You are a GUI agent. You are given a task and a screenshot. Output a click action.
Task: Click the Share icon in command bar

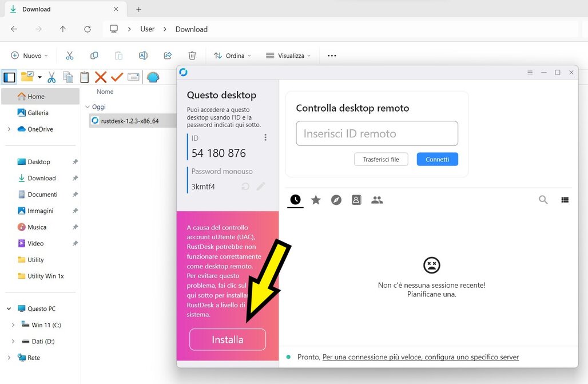click(x=168, y=56)
